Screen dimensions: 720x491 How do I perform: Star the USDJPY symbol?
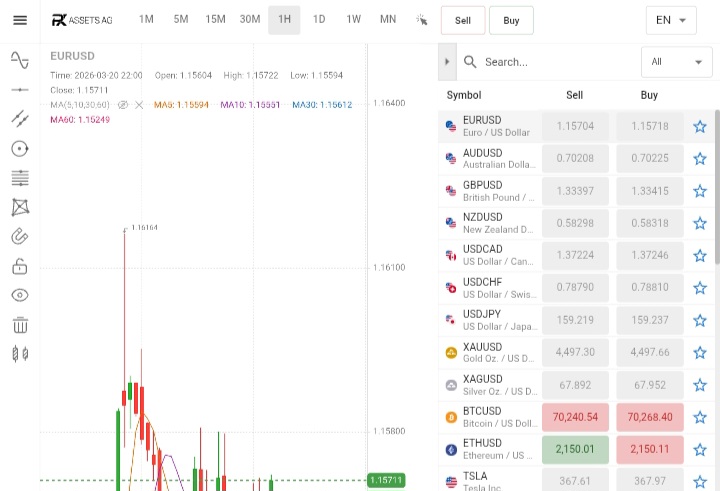coord(700,320)
